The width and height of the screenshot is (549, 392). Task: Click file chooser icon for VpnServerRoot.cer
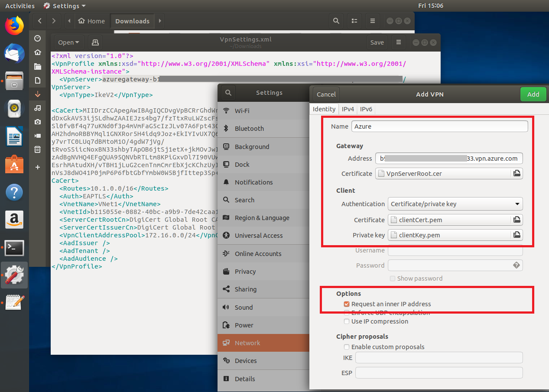[517, 174]
